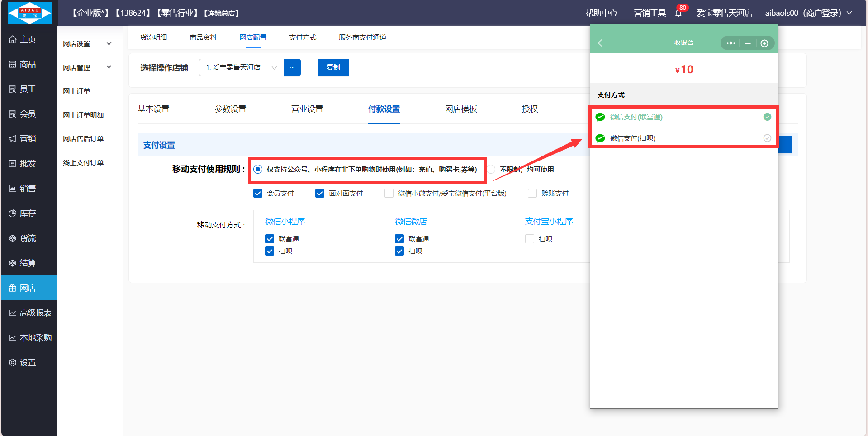Open the store selection dropdown

pyautogui.click(x=241, y=67)
